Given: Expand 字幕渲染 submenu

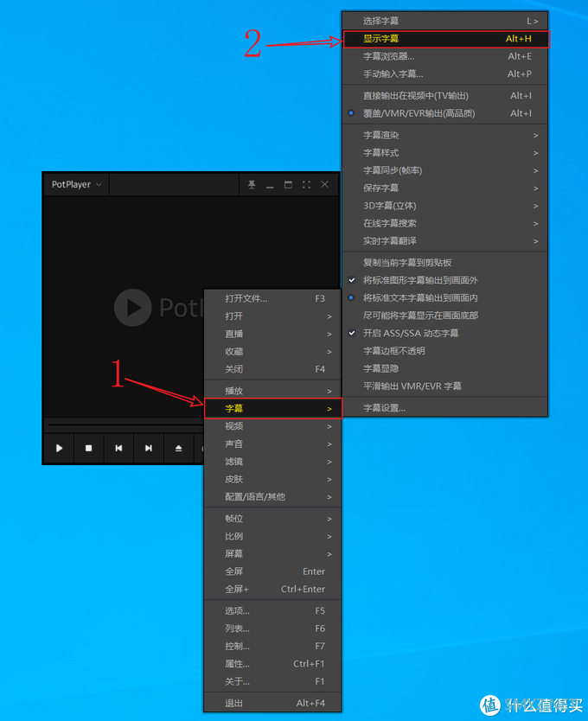Looking at the screenshot, I should point(445,135).
